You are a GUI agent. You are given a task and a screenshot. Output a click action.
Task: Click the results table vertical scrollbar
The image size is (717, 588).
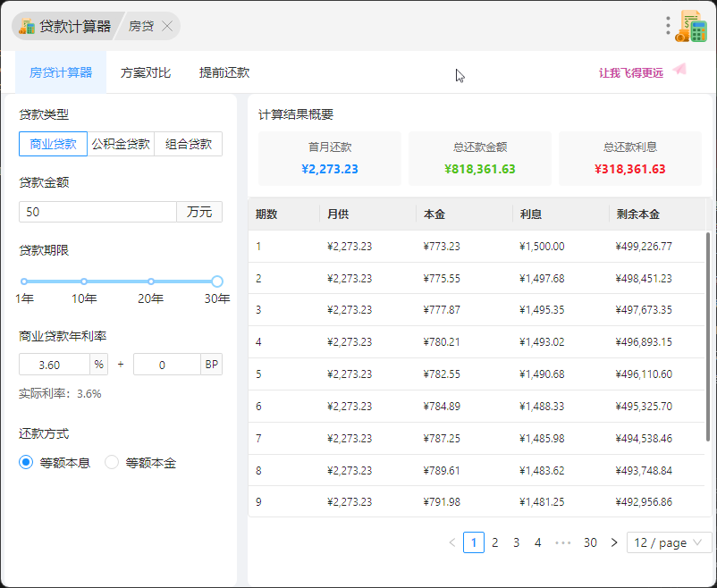pos(708,337)
